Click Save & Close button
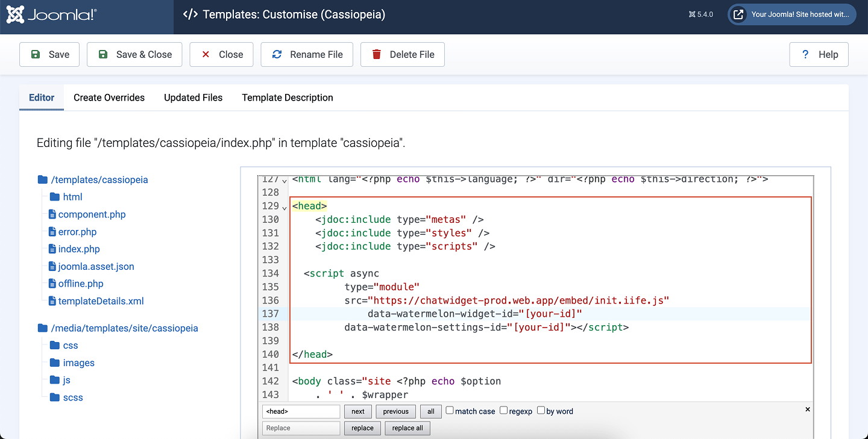 pos(134,54)
